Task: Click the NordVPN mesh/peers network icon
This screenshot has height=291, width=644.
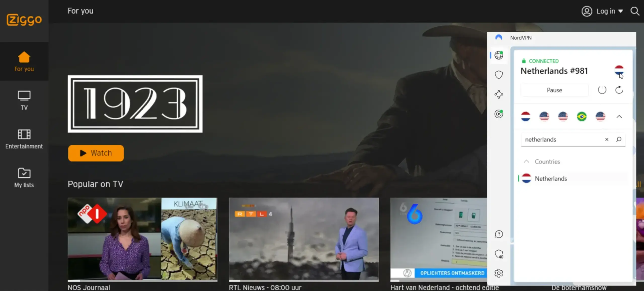Action: (x=499, y=94)
